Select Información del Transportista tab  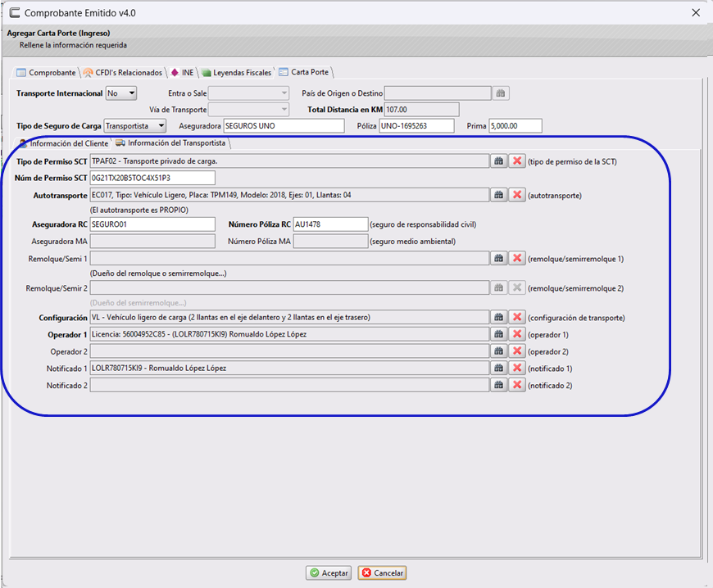171,143
